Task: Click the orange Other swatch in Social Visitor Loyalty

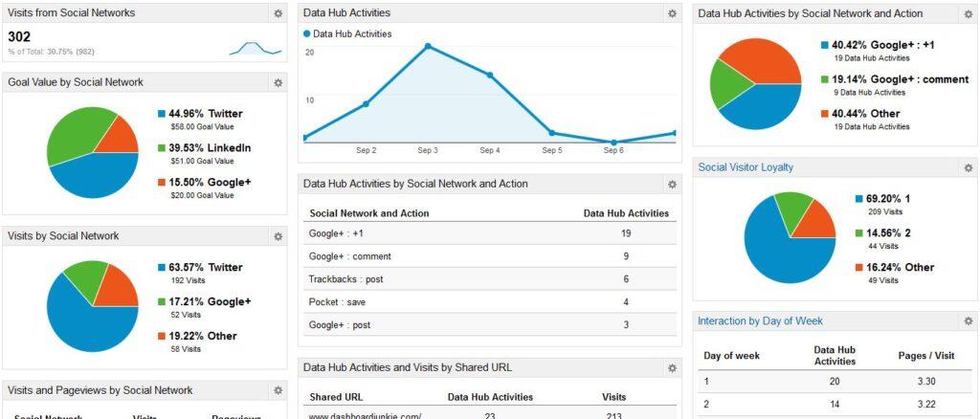Action: pos(859,268)
